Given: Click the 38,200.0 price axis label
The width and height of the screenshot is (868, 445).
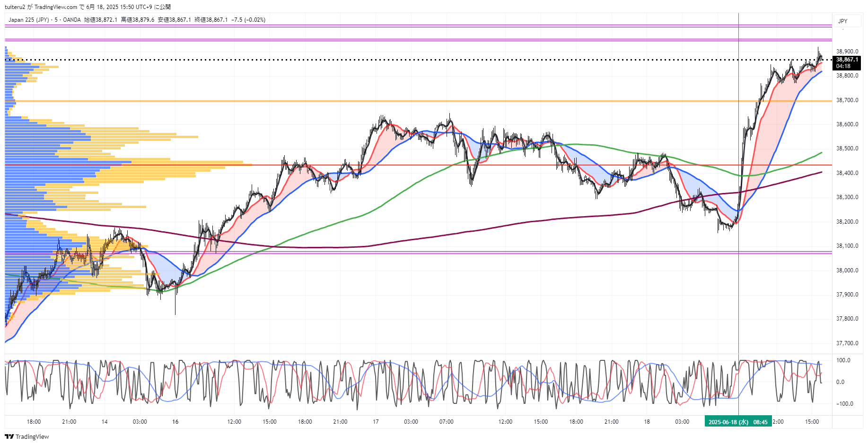Looking at the screenshot, I should pos(847,222).
